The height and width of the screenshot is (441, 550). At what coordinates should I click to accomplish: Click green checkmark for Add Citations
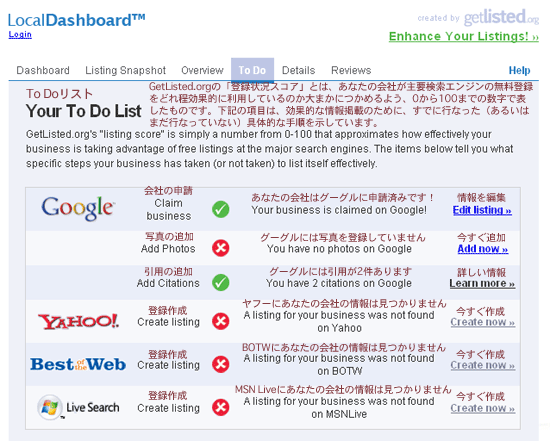tap(221, 282)
